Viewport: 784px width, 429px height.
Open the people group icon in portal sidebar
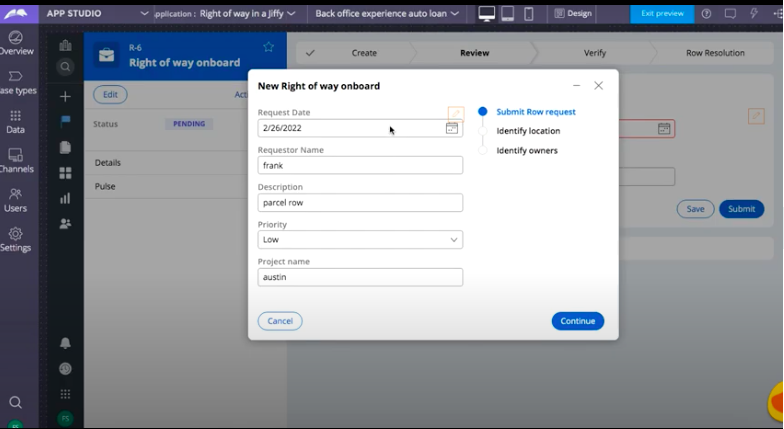[x=65, y=224]
